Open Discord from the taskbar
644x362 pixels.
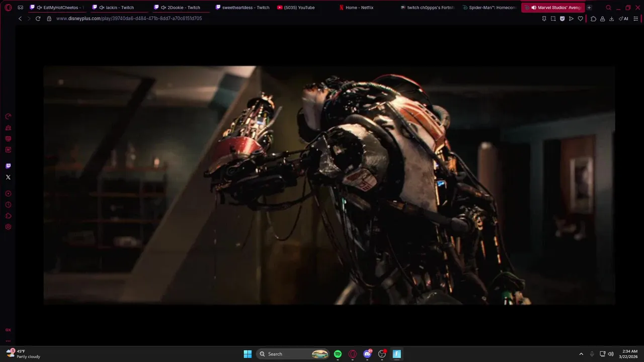point(368,354)
